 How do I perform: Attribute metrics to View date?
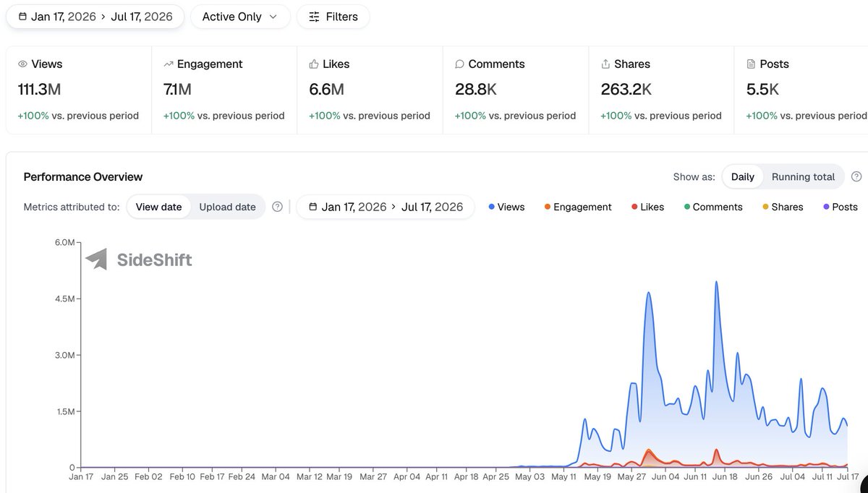pyautogui.click(x=159, y=207)
